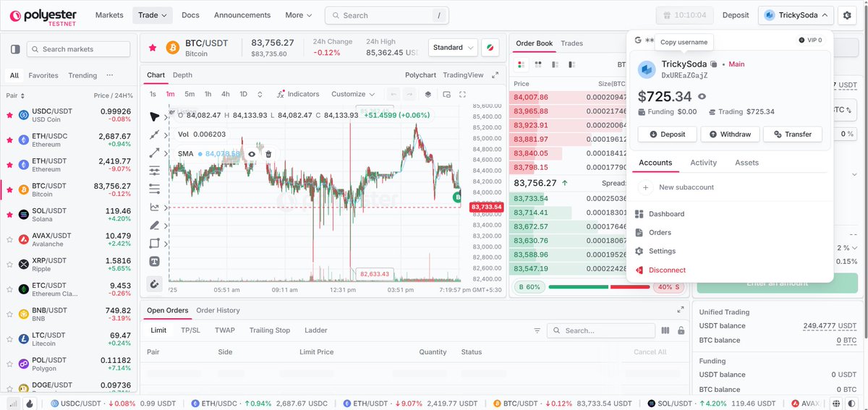Click the flame icon in bottom bar
This screenshot has height=410, width=868.
[x=29, y=403]
